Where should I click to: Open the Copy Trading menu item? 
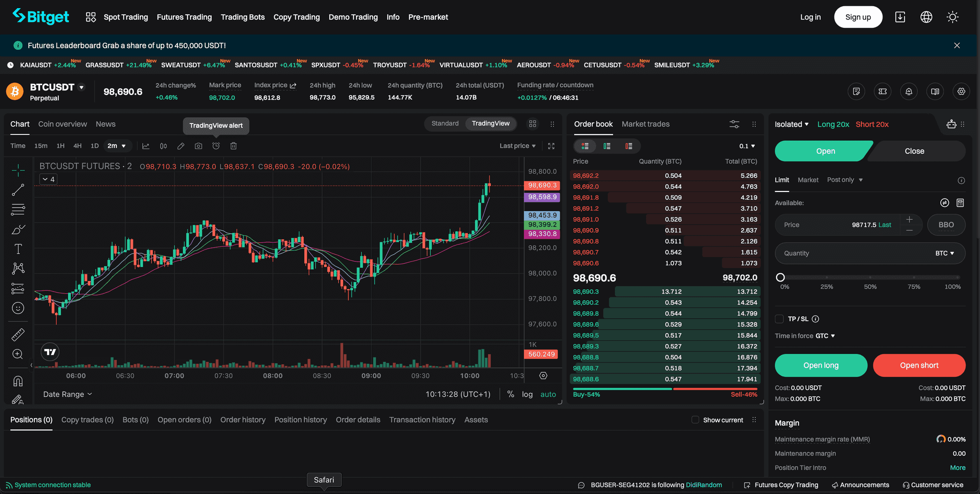coord(296,17)
